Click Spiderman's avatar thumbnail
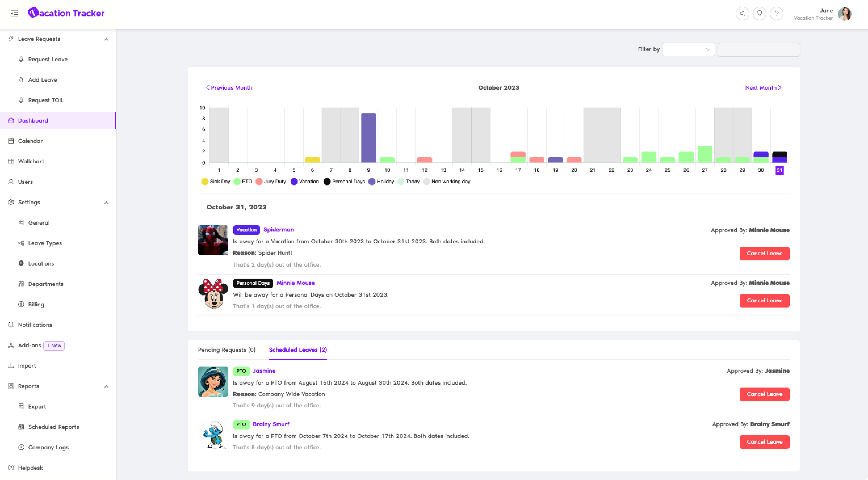Viewport: 868px width, 480px height. pos(213,240)
